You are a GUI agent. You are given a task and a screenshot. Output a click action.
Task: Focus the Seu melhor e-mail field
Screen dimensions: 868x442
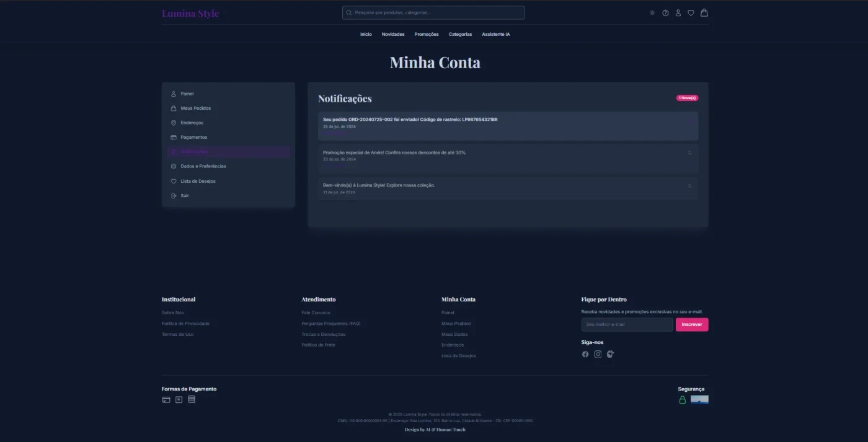[x=627, y=324]
